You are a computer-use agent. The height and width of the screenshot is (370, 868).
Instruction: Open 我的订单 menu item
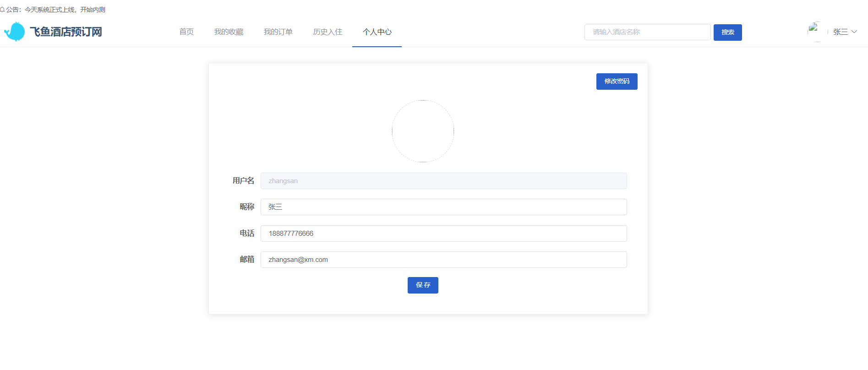pyautogui.click(x=278, y=32)
